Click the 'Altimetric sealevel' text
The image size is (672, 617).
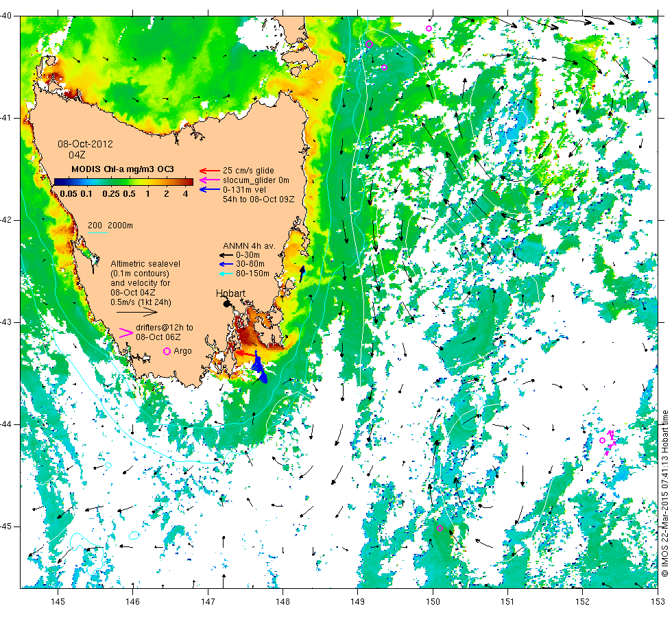pyautogui.click(x=145, y=264)
